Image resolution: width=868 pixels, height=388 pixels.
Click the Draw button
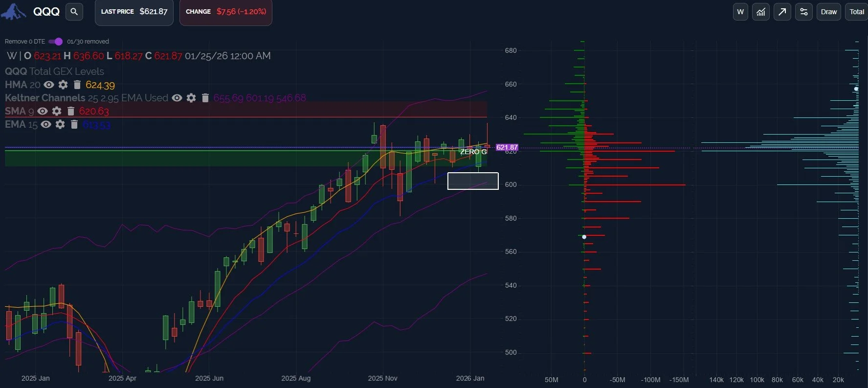point(828,12)
